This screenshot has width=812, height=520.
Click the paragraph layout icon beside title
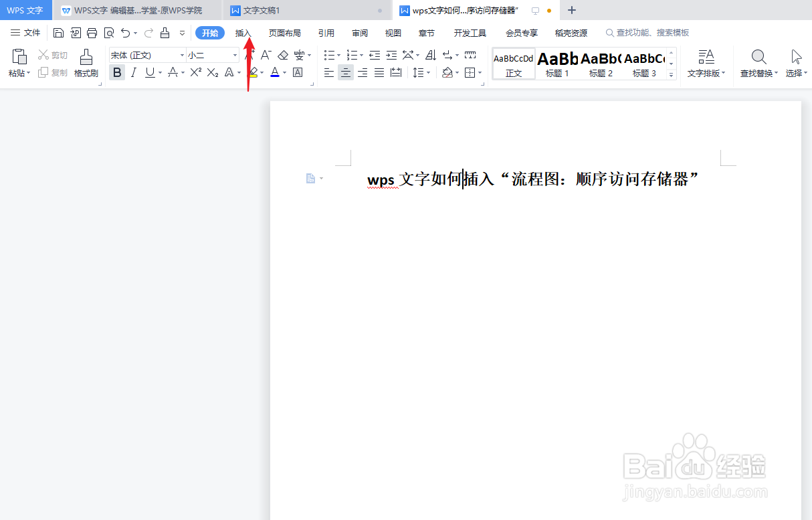tap(310, 178)
